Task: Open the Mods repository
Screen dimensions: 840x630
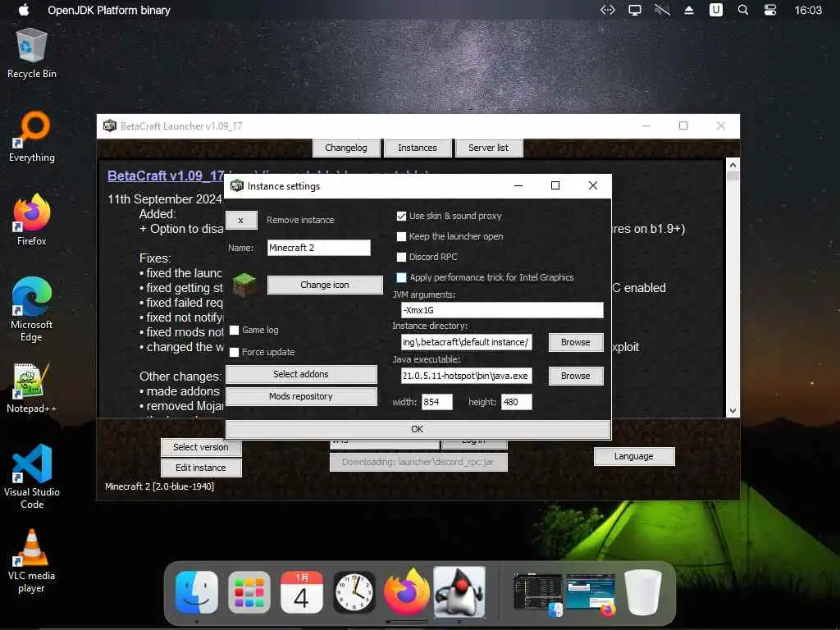Action: [x=301, y=396]
